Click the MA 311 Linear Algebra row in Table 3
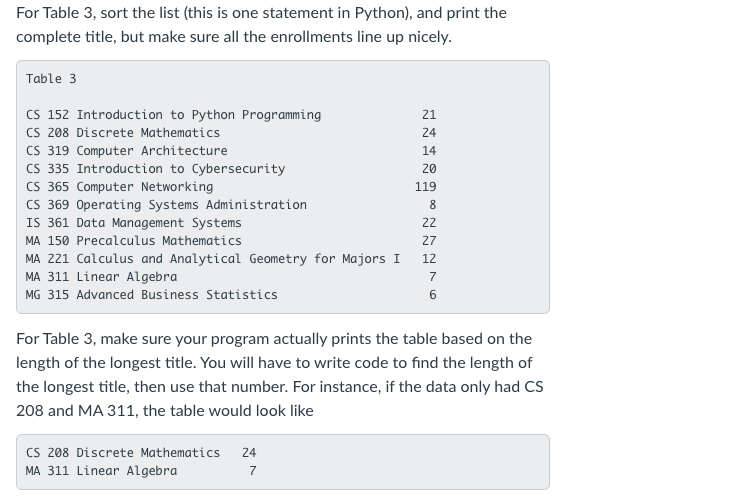The height and width of the screenshot is (502, 735). tap(231, 277)
